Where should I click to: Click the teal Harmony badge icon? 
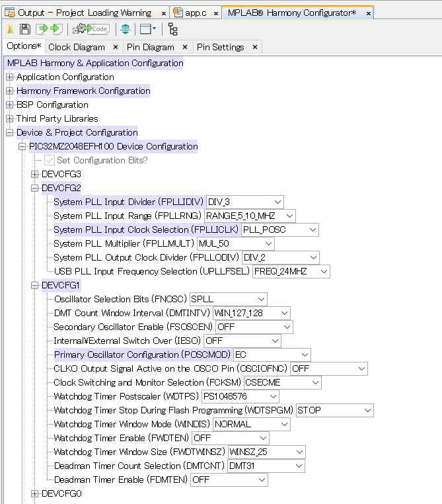coord(126,29)
